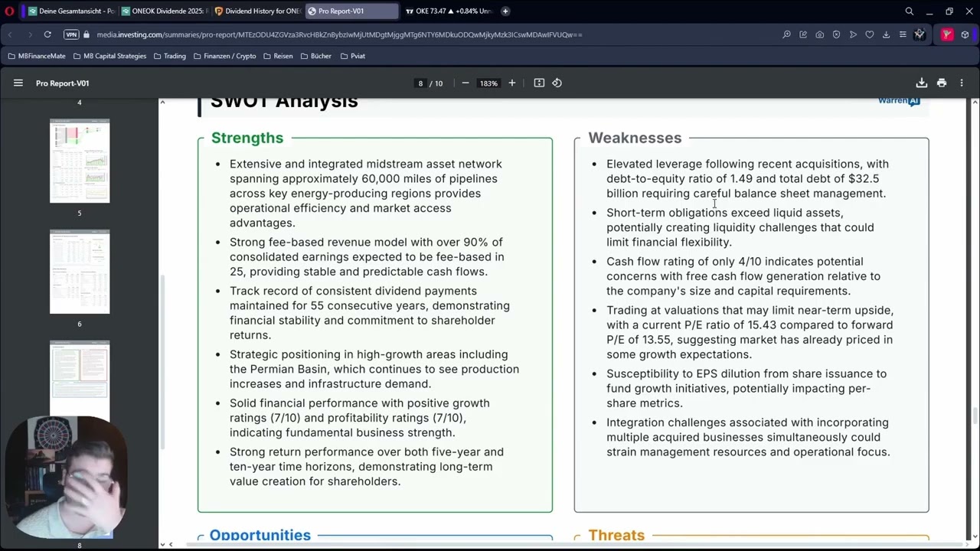The height and width of the screenshot is (551, 980).
Task: Open a new tab with plus button
Action: coord(505,11)
